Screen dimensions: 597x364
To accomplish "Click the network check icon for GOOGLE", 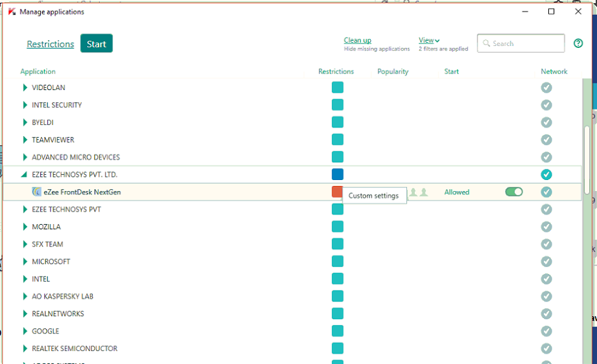I will point(546,331).
